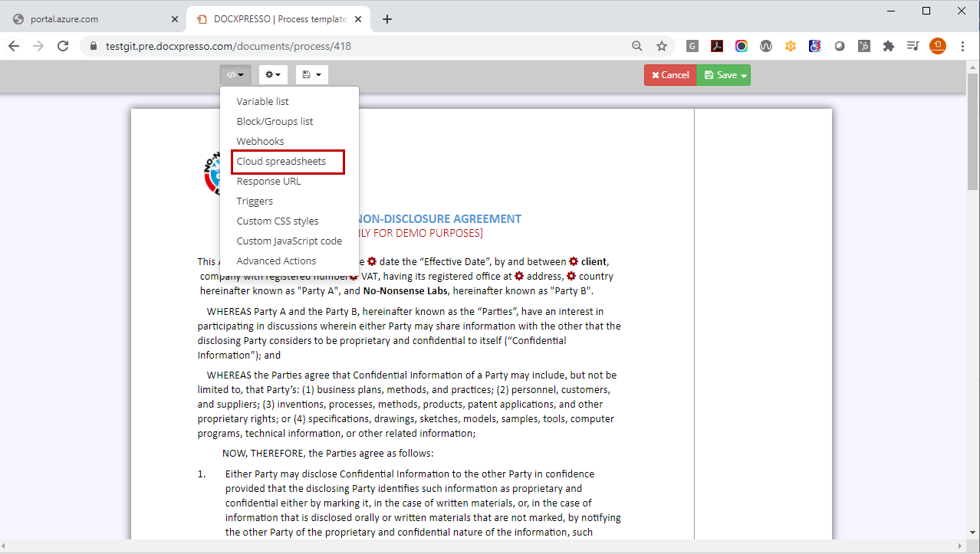Open the code tools dropdown in toolbar

(x=235, y=74)
